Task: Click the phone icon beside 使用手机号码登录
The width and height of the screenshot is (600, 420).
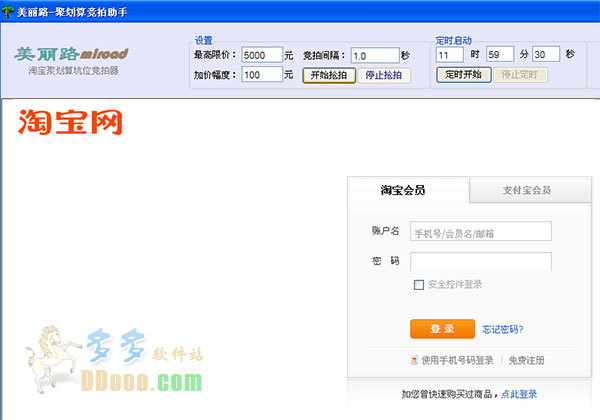Action: 414,360
